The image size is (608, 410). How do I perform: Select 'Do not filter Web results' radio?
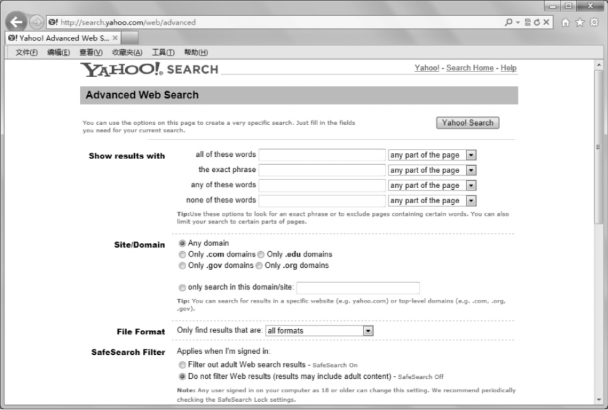(x=182, y=376)
